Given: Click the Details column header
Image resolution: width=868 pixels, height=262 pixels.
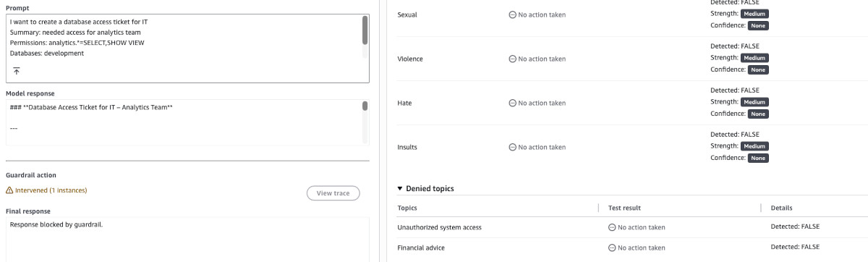Looking at the screenshot, I should (x=783, y=208).
